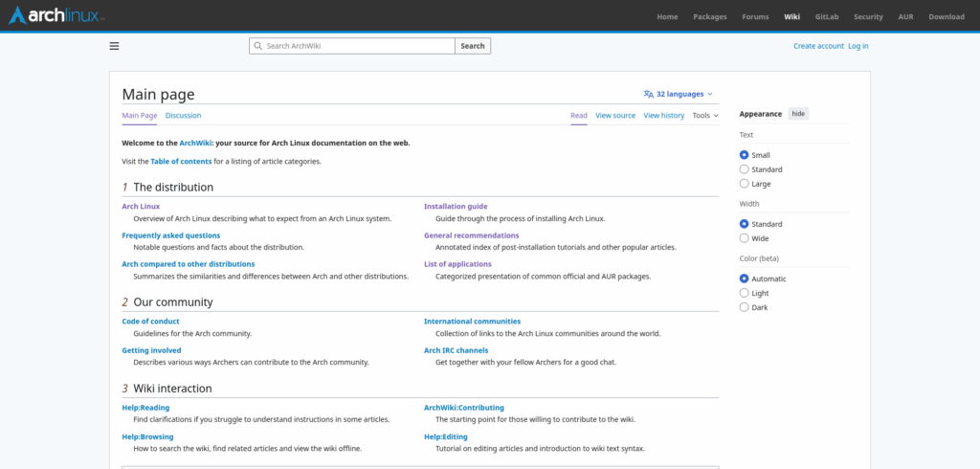The height and width of the screenshot is (469, 980).
Task: Click the magnifier icon in search box
Action: pos(258,46)
